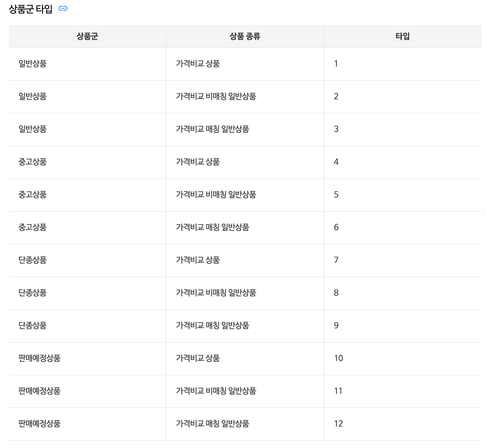This screenshot has width=487, height=448.
Task: Click 중고상품 in the type 4 row
Action: (32, 162)
